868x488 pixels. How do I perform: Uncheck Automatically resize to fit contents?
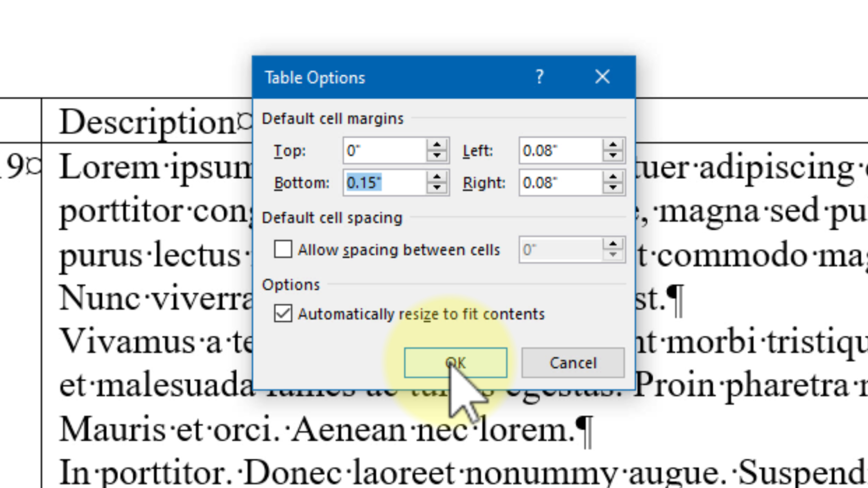[x=283, y=313]
